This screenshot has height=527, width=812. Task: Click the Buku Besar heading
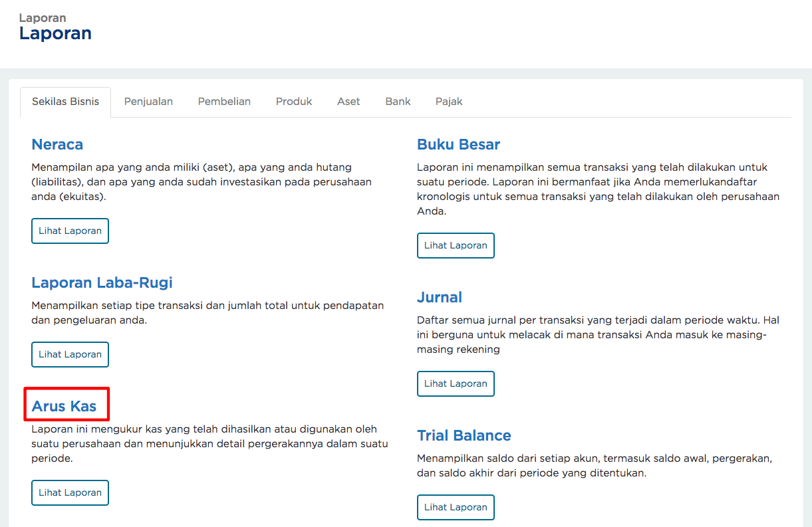[x=459, y=144]
